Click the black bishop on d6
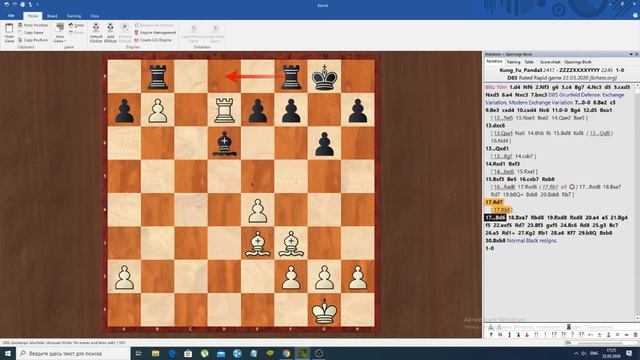Viewport: 640px width, 360px height. coord(224,144)
